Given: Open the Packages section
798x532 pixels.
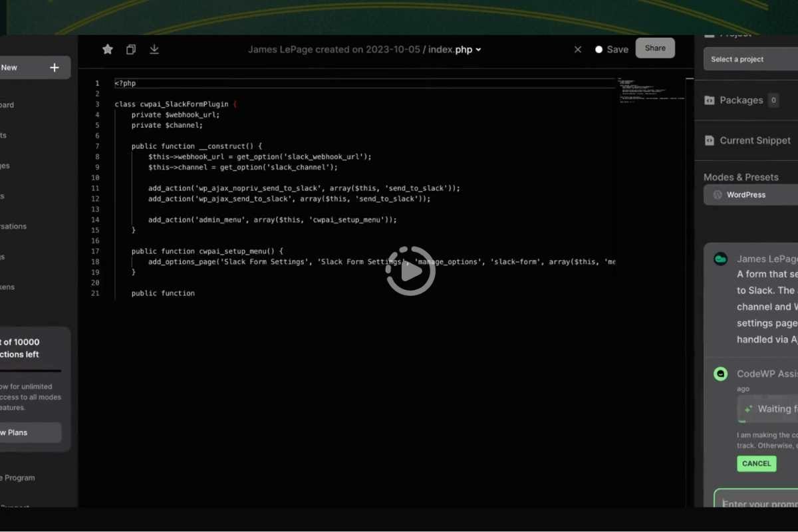Looking at the screenshot, I should tap(741, 100).
